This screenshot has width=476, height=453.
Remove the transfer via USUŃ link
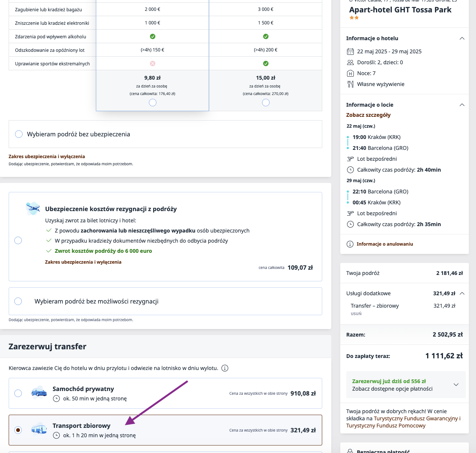point(356,314)
